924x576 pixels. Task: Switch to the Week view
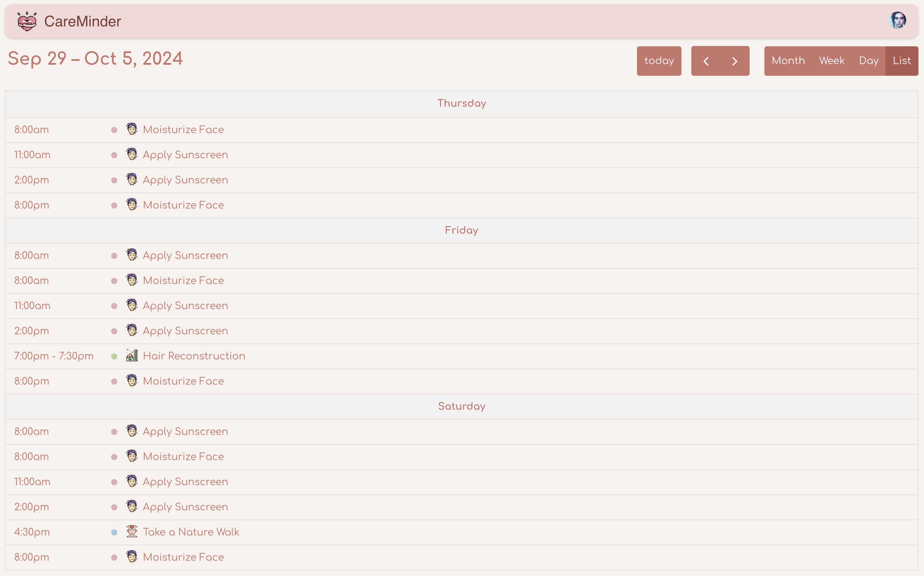pyautogui.click(x=831, y=61)
